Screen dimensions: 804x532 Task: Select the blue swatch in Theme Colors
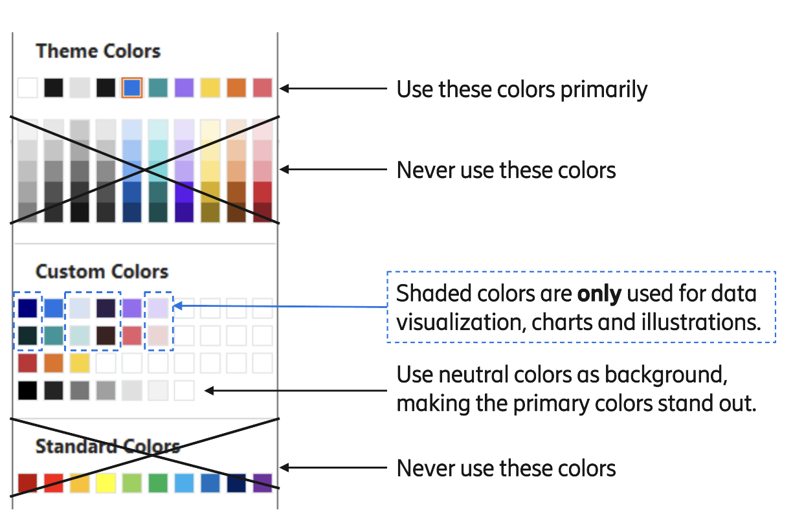tap(131, 87)
